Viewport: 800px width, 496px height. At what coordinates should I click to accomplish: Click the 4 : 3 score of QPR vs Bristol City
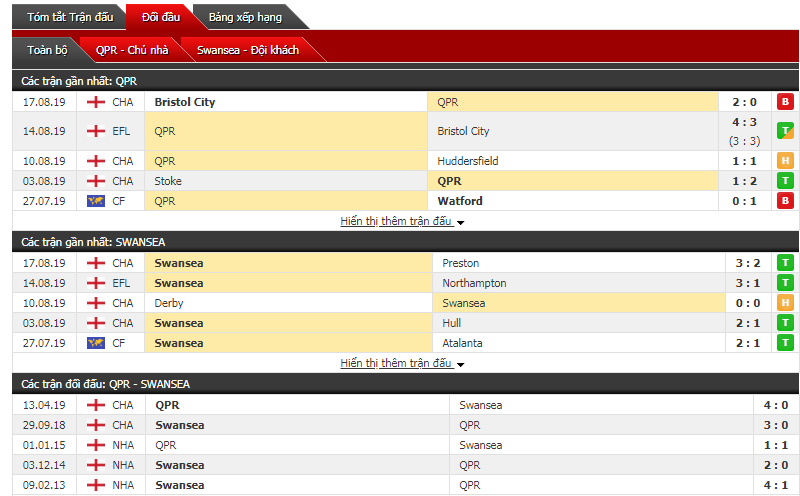click(744, 122)
